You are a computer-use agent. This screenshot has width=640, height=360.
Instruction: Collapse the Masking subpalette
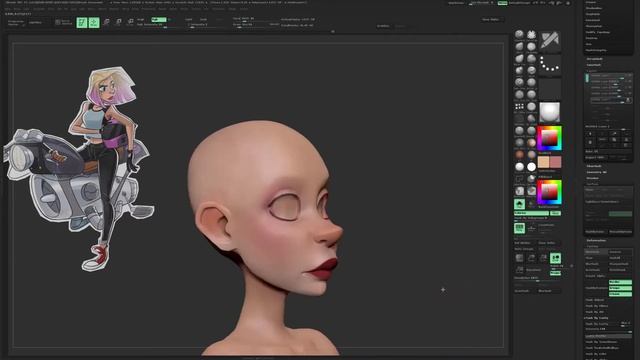click(x=592, y=247)
